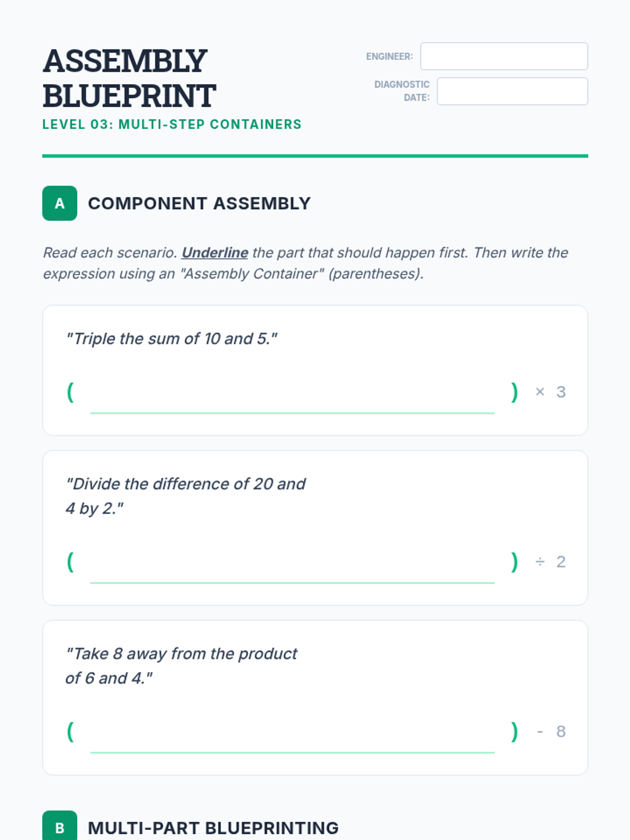Click the "Triple the sum of 10 and 5" scenario

click(x=172, y=339)
